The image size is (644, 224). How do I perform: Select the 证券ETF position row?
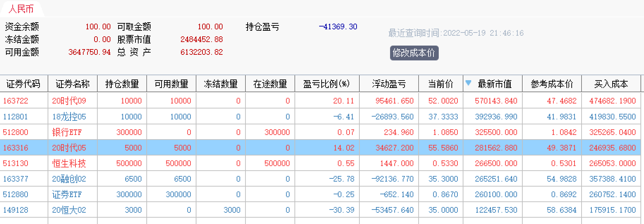[x=320, y=194]
